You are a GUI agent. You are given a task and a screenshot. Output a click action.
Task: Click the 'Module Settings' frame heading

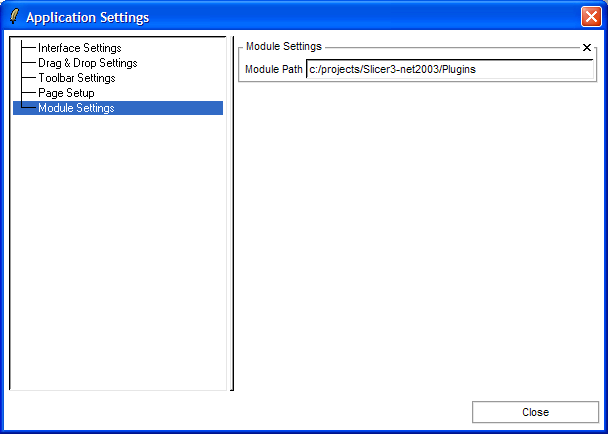point(284,47)
